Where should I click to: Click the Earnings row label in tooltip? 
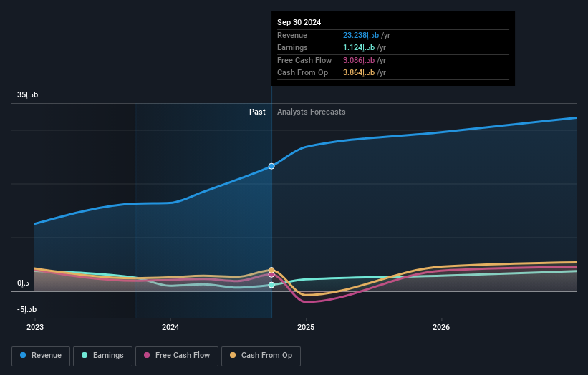(x=292, y=47)
